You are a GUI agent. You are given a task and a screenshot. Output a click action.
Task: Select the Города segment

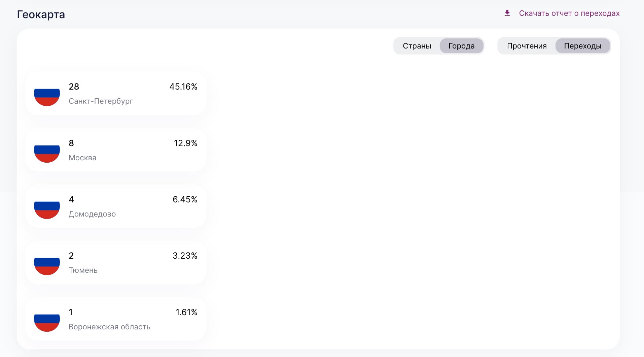(461, 46)
